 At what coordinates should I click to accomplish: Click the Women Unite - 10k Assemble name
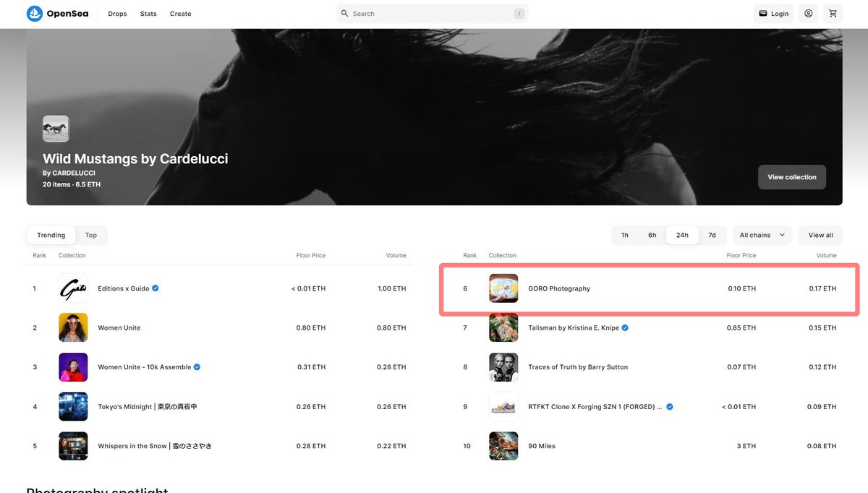coord(145,367)
